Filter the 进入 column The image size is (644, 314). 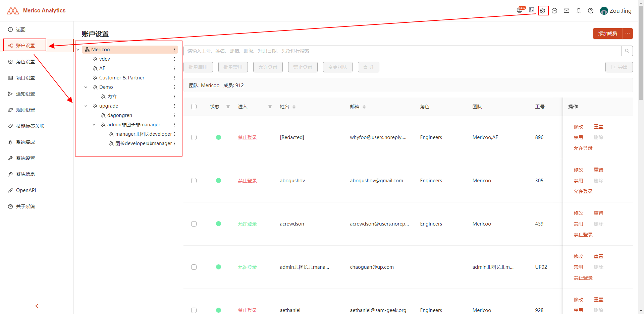point(270,107)
